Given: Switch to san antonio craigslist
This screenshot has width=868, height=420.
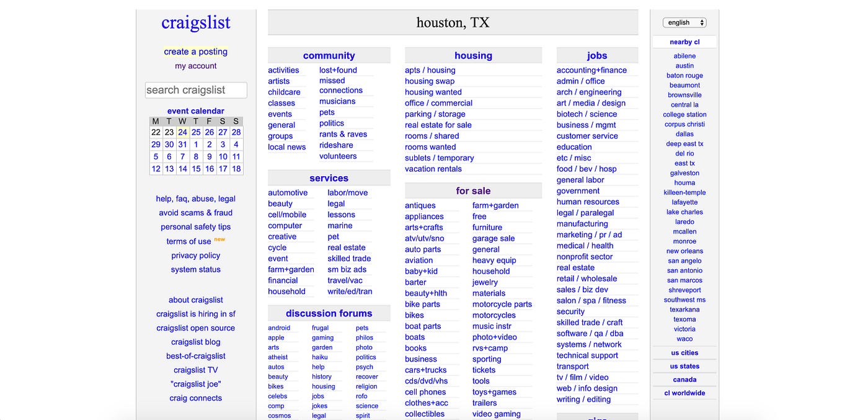Looking at the screenshot, I should click(684, 270).
